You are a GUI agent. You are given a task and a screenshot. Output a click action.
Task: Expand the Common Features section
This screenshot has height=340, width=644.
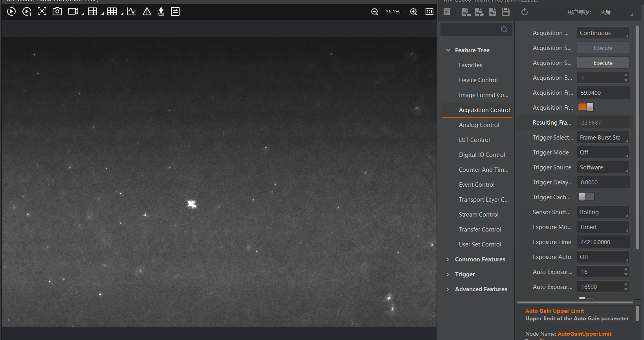[480, 259]
